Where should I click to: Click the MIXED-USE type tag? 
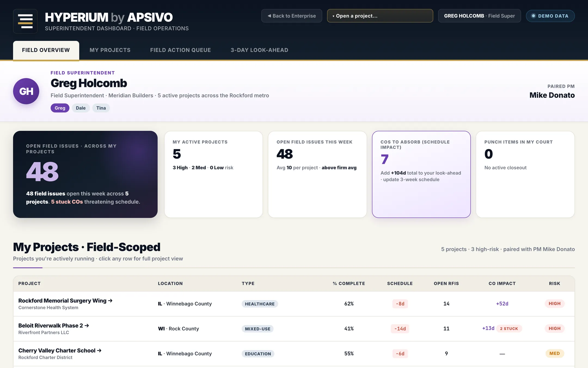[x=258, y=329]
